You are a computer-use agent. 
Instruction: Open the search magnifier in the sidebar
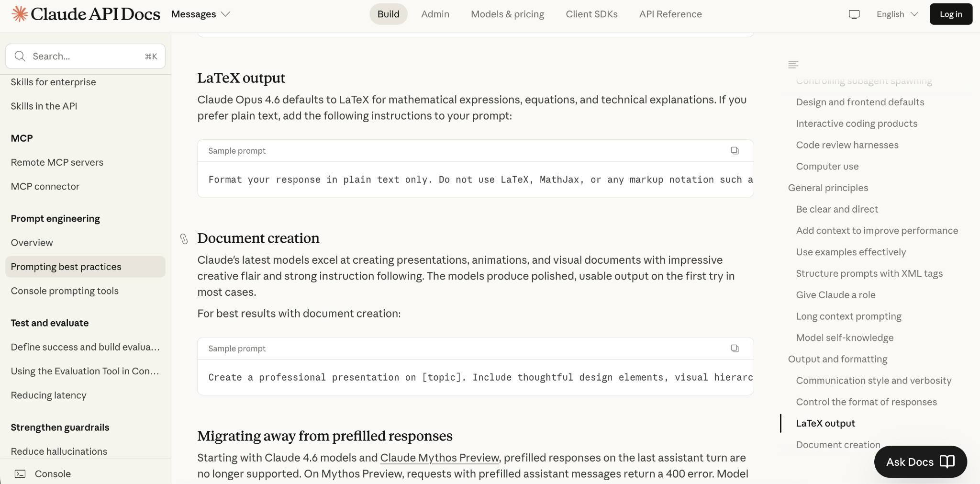[x=20, y=56]
